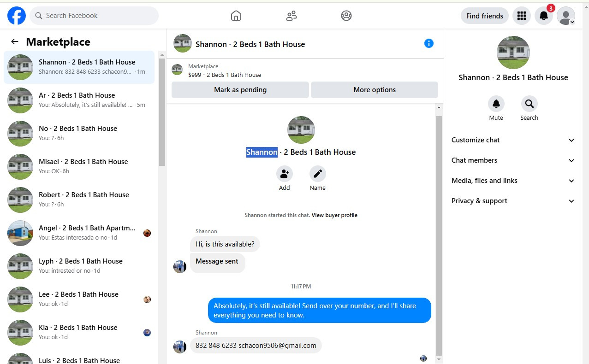Click chat list scrollbar thumb

pos(162,112)
